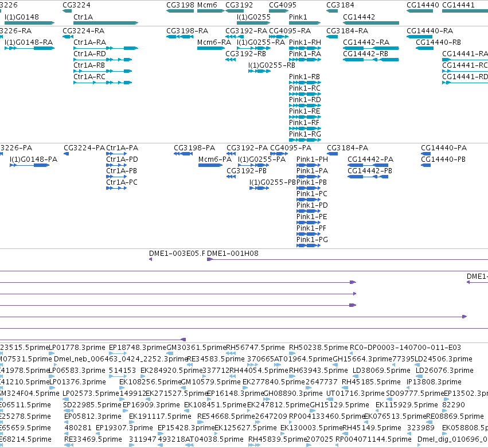The image size is (488, 448).
Task: Open the GH08890.3prime EST label
Action: tap(293, 394)
